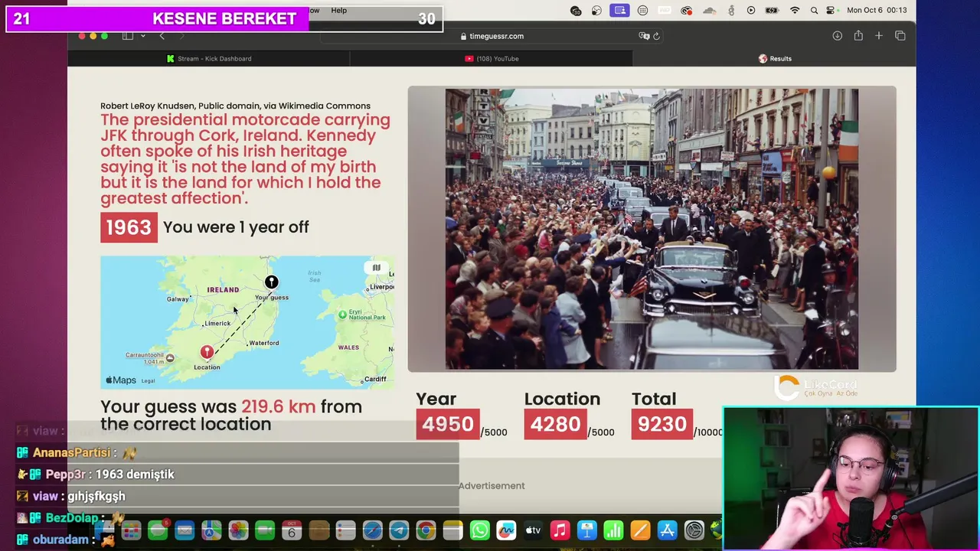This screenshot has width=980, height=551.
Task: Open Google Chrome from the Dock
Action: (x=426, y=530)
